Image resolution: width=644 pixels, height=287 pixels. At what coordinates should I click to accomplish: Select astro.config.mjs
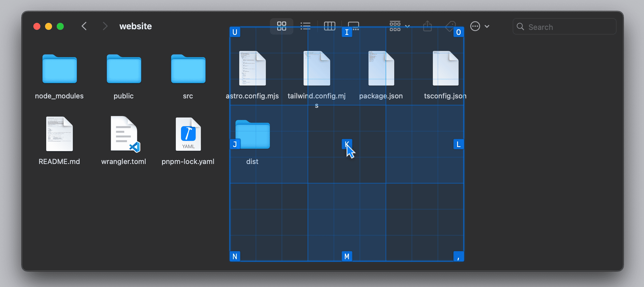pyautogui.click(x=252, y=68)
